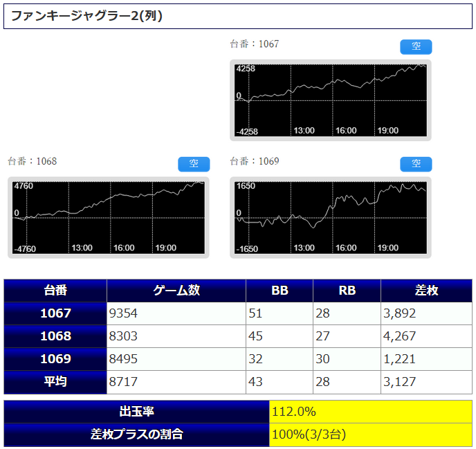
Task: Select the 平均 row header
Action: tap(55, 382)
